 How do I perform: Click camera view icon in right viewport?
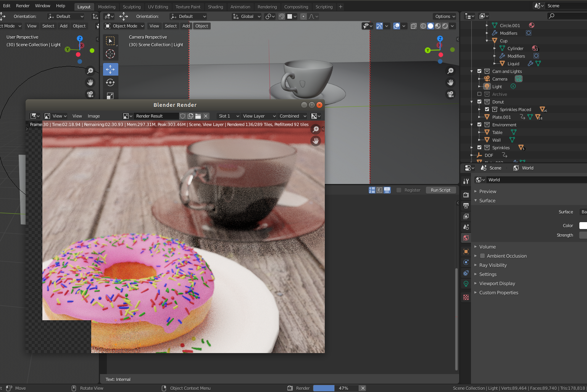coord(451,94)
